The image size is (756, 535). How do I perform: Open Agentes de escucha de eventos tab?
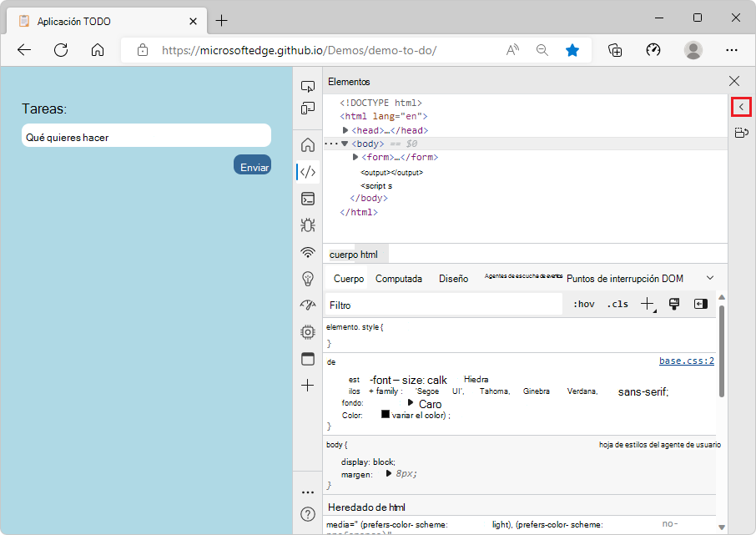[x=523, y=276]
